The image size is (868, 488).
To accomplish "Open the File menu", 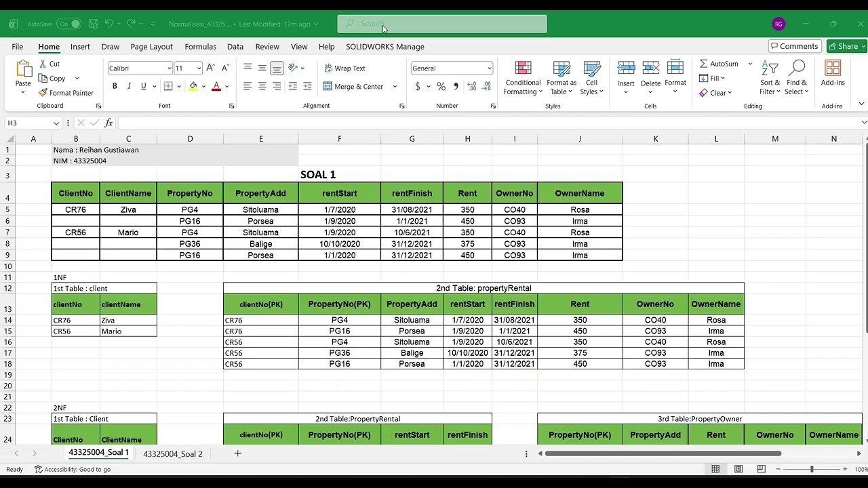I will pos(18,47).
